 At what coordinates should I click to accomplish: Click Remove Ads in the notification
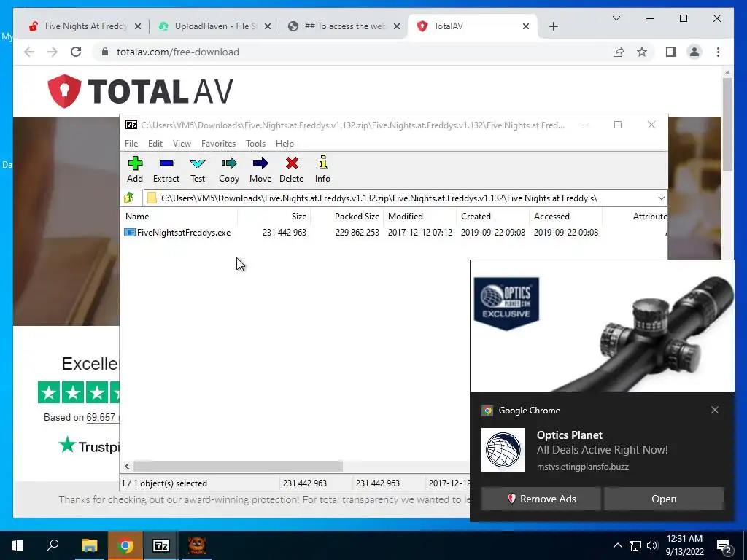click(541, 499)
